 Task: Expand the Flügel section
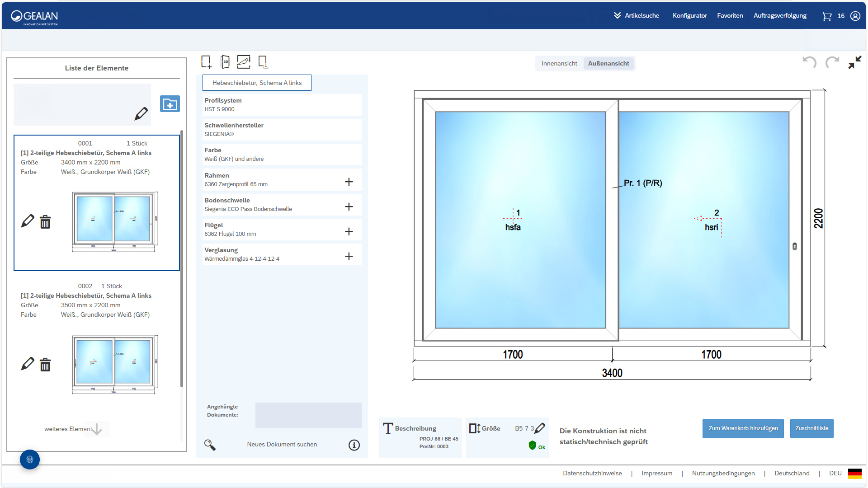(349, 231)
